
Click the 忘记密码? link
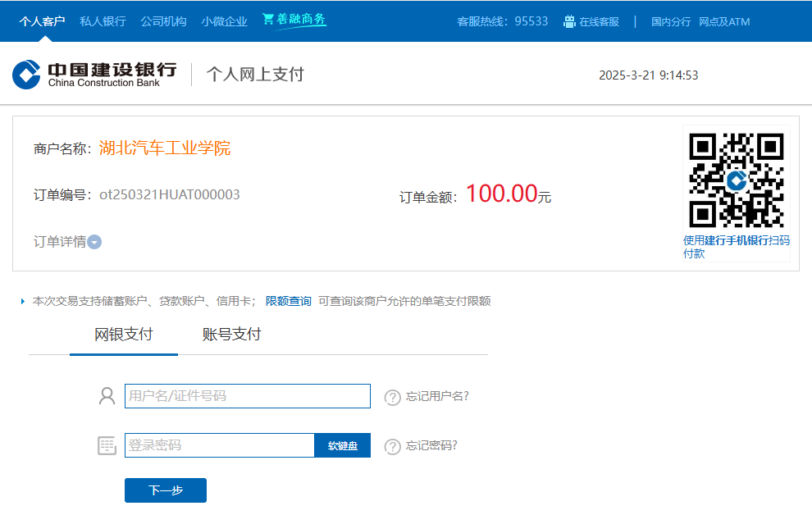[x=431, y=445]
